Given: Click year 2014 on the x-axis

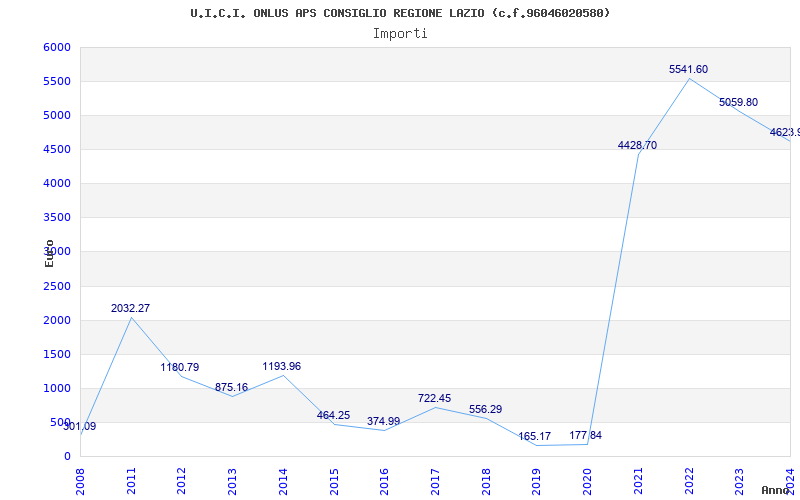Looking at the screenshot, I should pos(283,481).
